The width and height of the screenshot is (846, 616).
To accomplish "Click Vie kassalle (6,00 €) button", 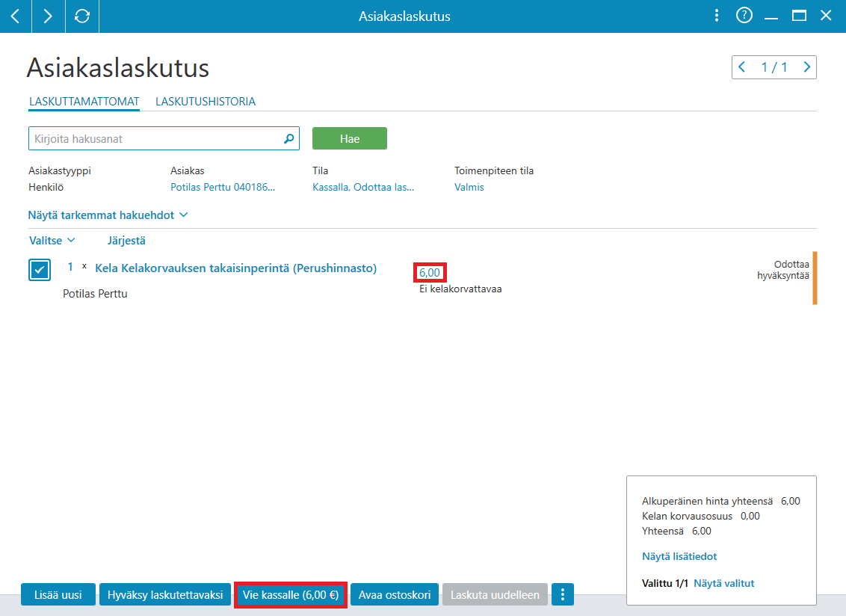I will (291, 594).
